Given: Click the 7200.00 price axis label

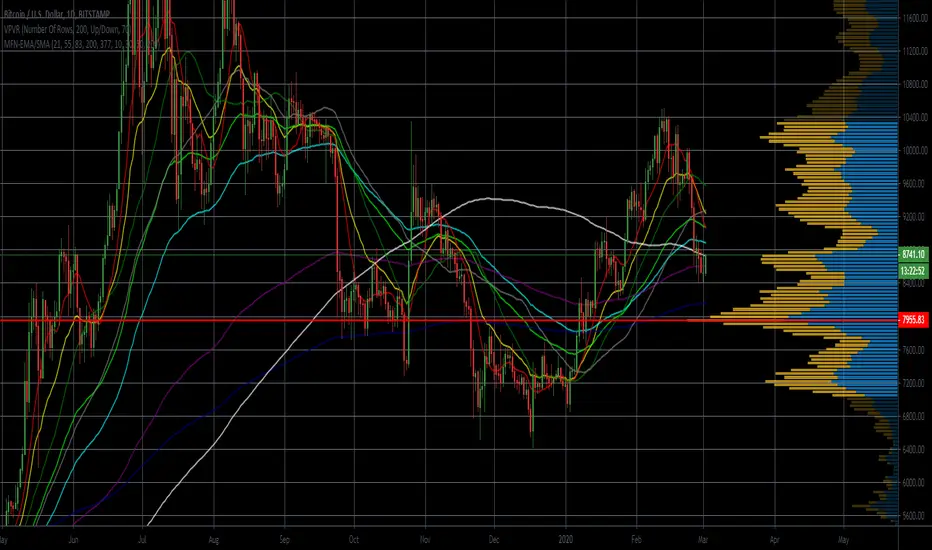Looking at the screenshot, I should 914,383.
